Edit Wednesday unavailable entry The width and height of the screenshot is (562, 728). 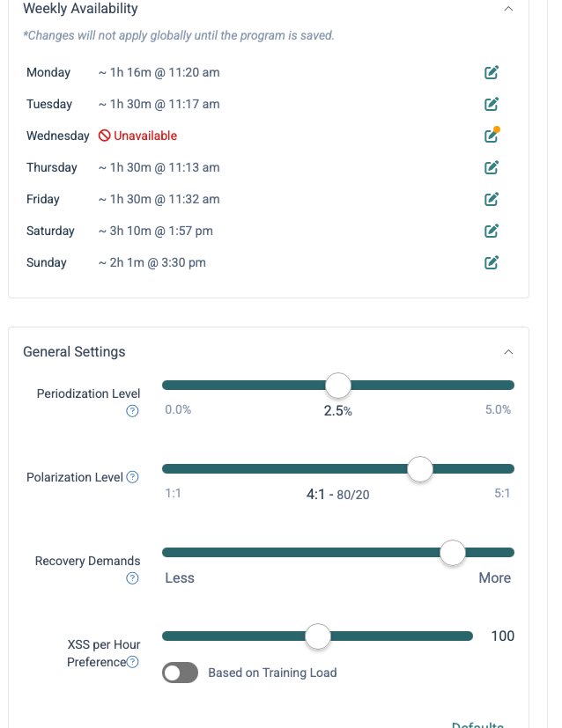point(492,136)
